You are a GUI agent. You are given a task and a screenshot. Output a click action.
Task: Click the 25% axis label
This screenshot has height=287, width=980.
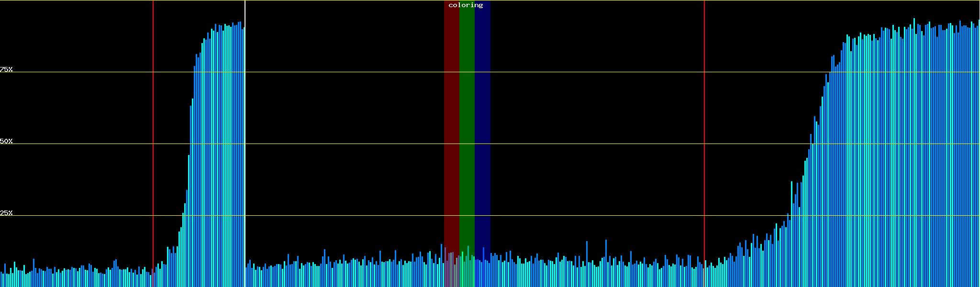pyautogui.click(x=6, y=213)
